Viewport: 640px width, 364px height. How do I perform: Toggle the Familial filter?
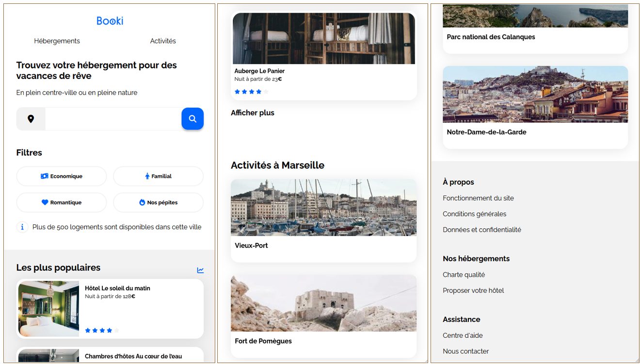tap(158, 176)
